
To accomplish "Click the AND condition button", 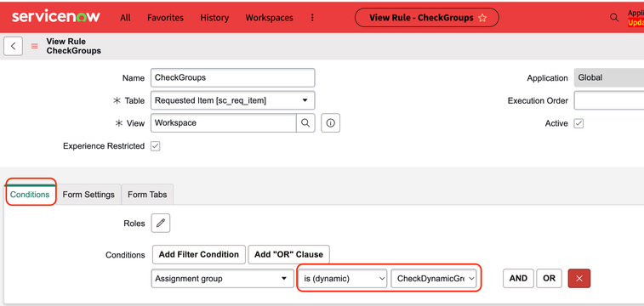I will 518,279.
